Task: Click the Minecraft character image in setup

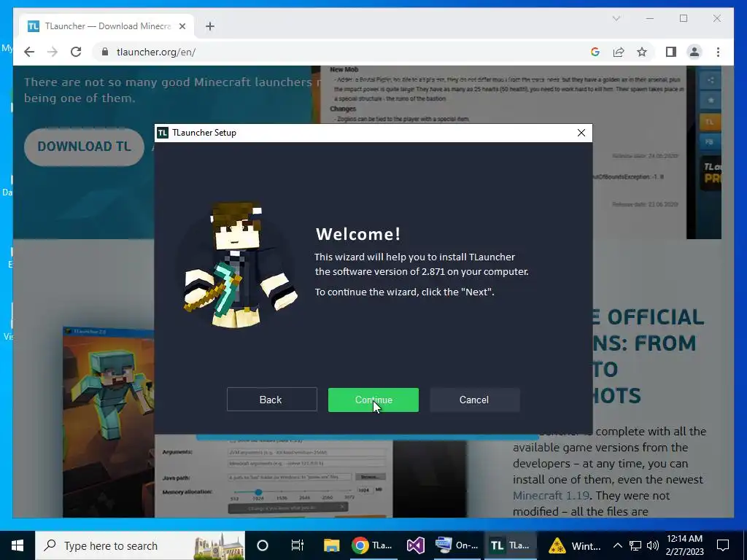Action: (x=239, y=265)
